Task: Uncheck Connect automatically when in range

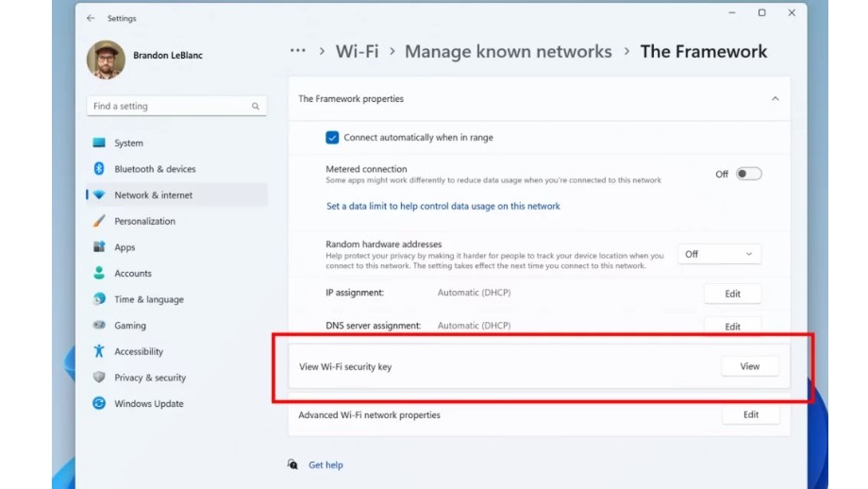Action: click(332, 138)
